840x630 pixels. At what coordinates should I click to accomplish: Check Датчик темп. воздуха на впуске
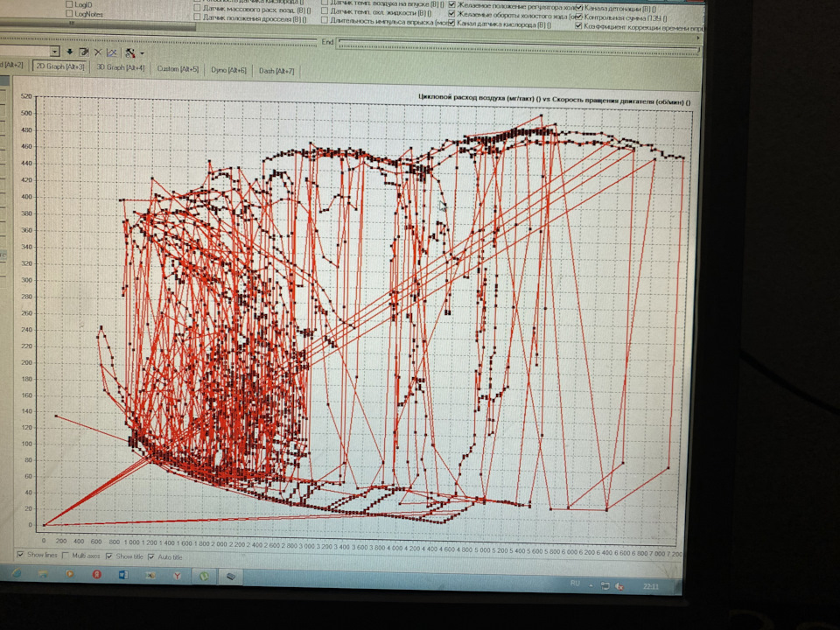tap(325, 3)
